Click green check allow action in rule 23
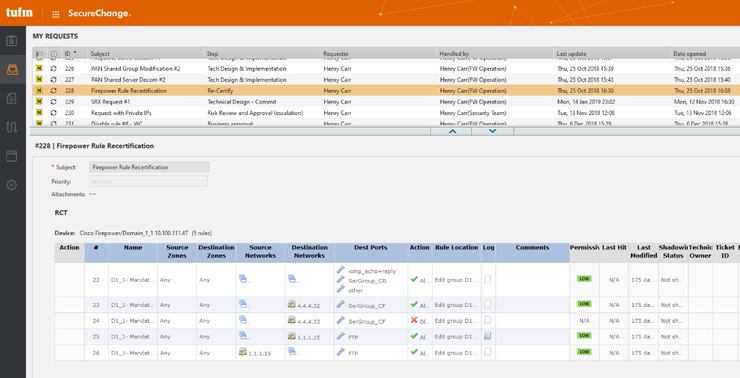The height and width of the screenshot is (378, 740). 414,304
